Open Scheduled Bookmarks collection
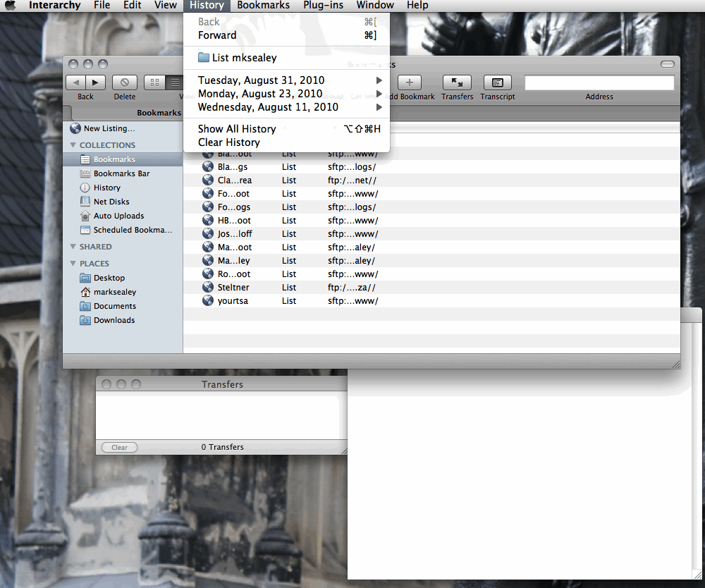 tap(133, 230)
